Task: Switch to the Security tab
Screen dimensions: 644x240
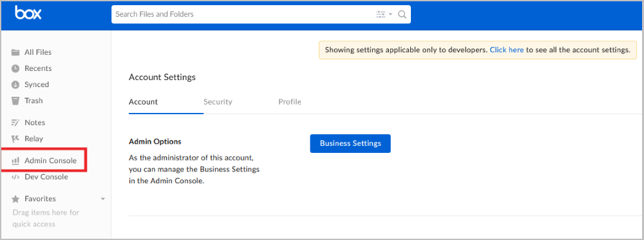Action: point(218,102)
